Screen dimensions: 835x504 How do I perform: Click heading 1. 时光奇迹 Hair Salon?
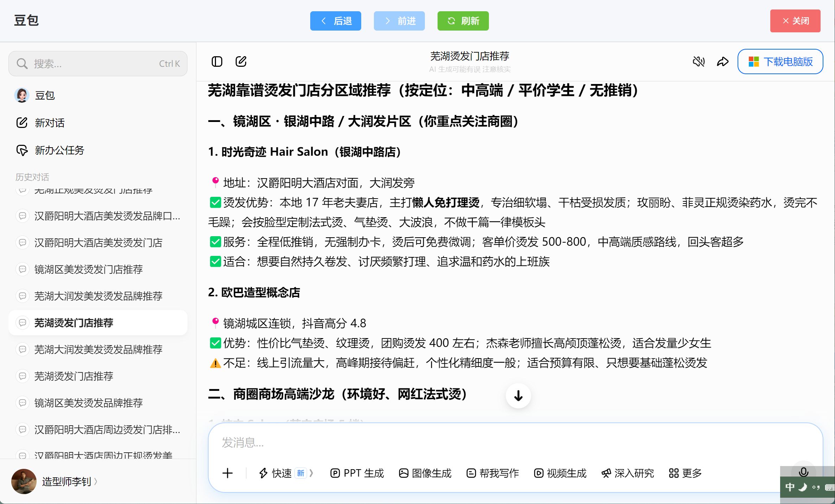tap(305, 152)
